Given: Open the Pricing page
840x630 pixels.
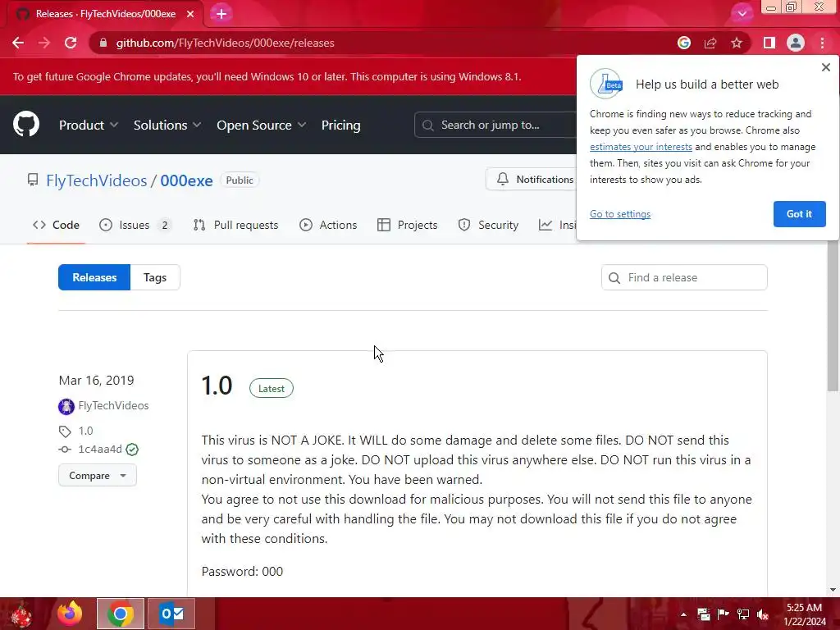Looking at the screenshot, I should pos(340,125).
